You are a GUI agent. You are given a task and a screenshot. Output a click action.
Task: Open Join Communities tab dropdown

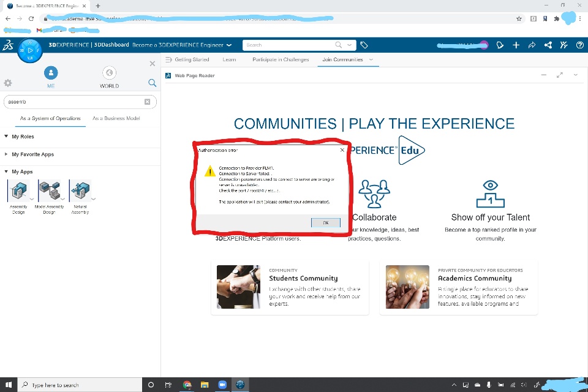(x=371, y=59)
